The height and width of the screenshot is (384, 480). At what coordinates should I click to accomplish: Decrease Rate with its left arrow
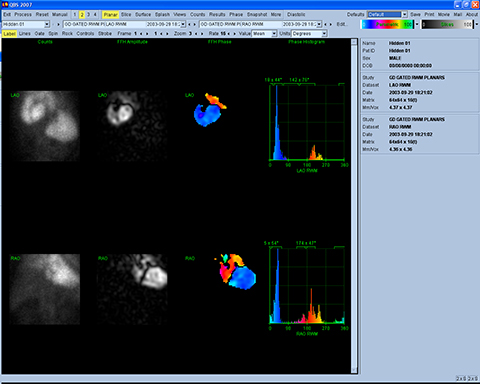tap(229, 34)
